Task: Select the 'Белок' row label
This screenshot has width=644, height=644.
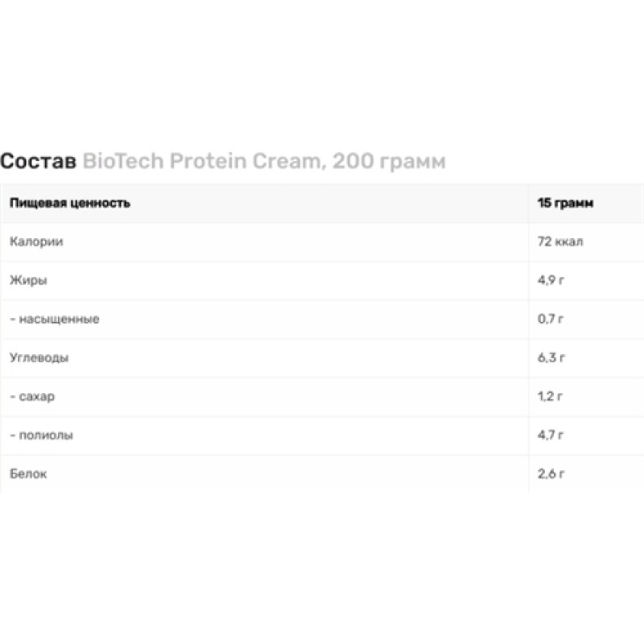Action: (x=28, y=473)
